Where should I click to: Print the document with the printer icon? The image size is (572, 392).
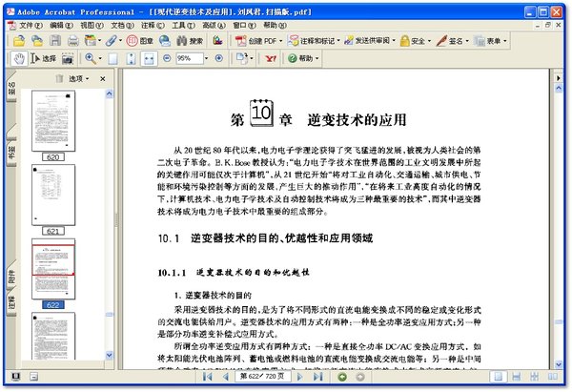pyautogui.click(x=73, y=40)
